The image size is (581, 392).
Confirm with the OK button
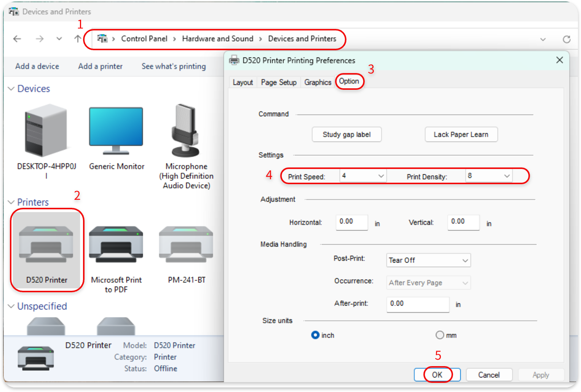(x=437, y=375)
